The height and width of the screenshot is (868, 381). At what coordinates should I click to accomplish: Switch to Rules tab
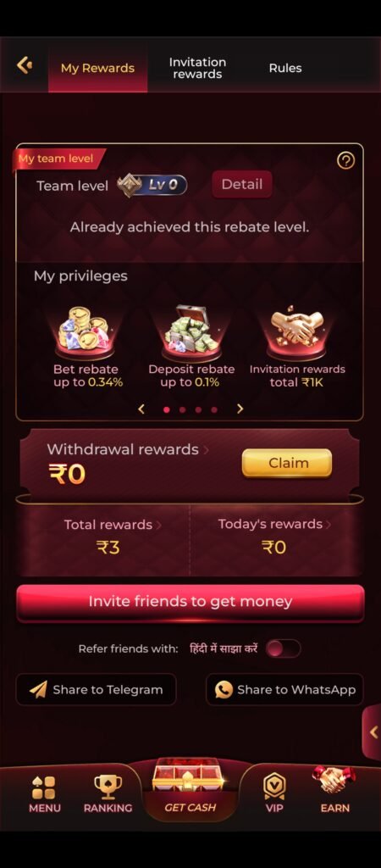tap(285, 68)
